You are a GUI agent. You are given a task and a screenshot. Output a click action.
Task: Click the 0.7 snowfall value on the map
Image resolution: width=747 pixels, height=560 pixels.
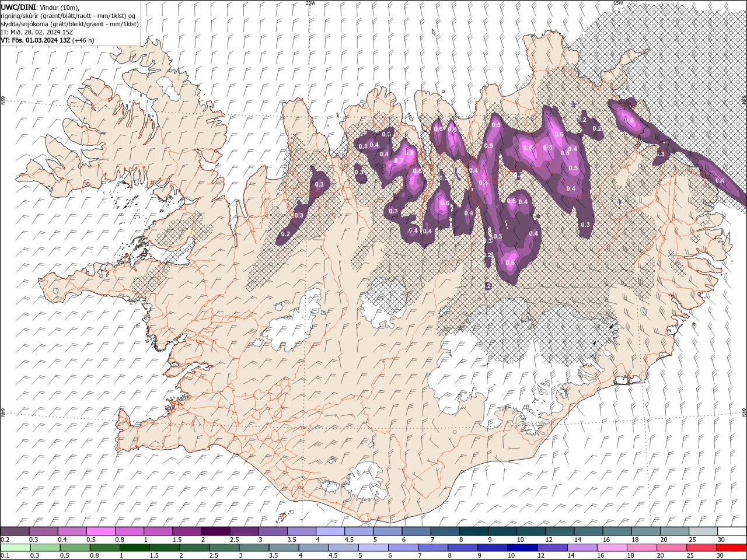coord(399,160)
